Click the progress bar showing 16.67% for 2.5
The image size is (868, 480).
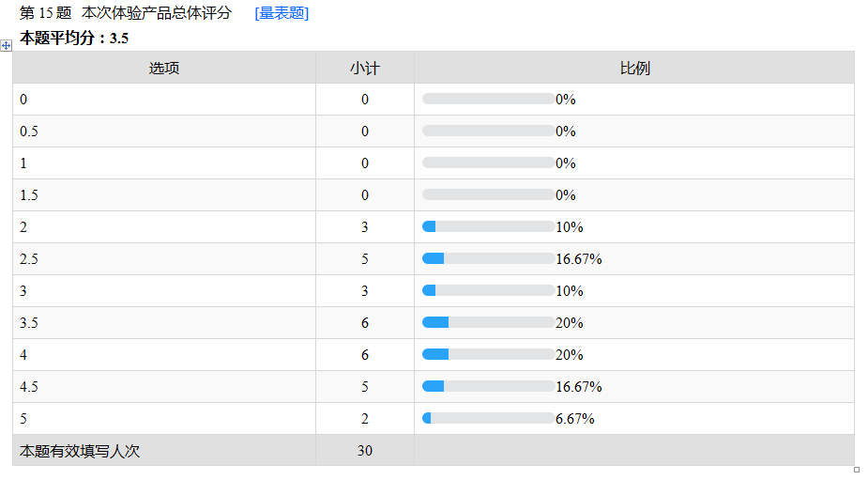tap(488, 259)
